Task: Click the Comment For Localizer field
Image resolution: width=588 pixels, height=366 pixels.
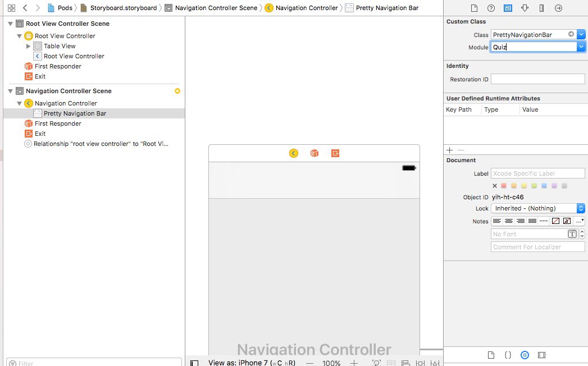Action: tap(538, 247)
